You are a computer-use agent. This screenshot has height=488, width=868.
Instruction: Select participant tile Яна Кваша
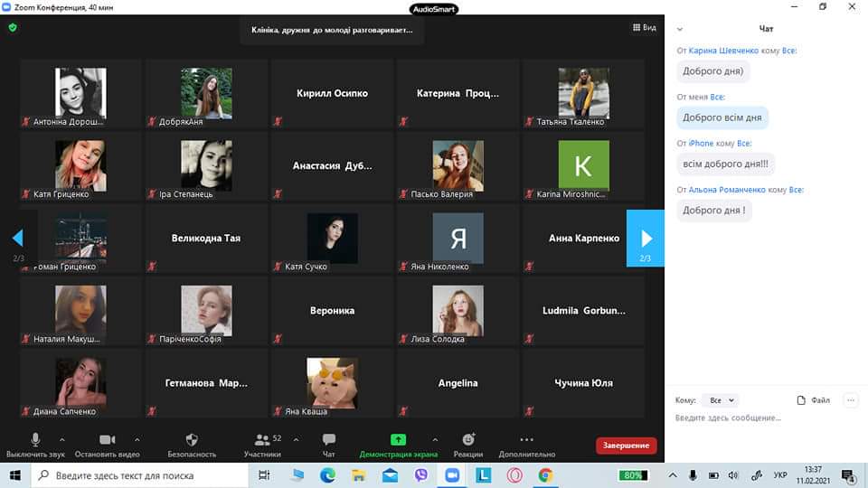click(x=332, y=384)
